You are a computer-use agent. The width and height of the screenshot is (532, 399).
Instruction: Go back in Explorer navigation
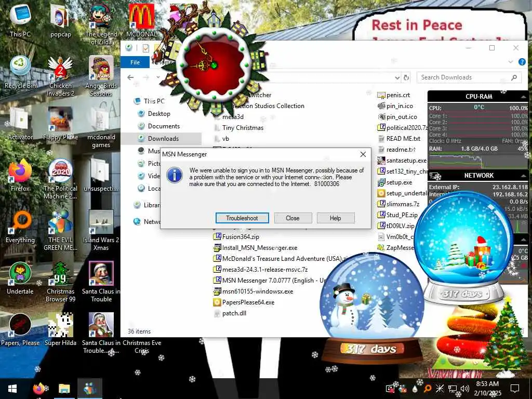[x=130, y=78]
